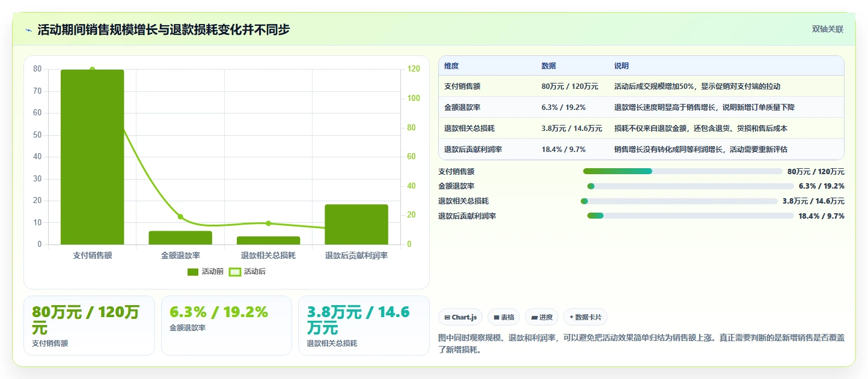The height and width of the screenshot is (379, 868).
Task: Select table cell 6.3% / 19.2%
Action: coord(563,108)
